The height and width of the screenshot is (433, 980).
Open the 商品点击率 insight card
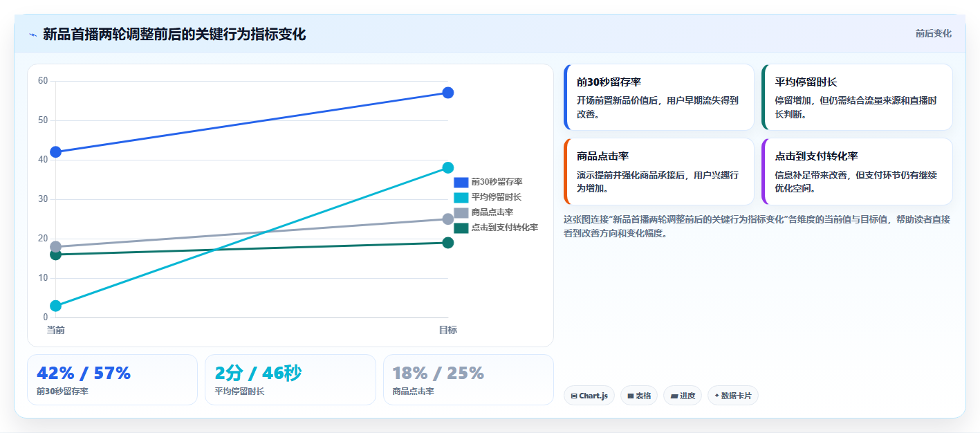coord(659,172)
